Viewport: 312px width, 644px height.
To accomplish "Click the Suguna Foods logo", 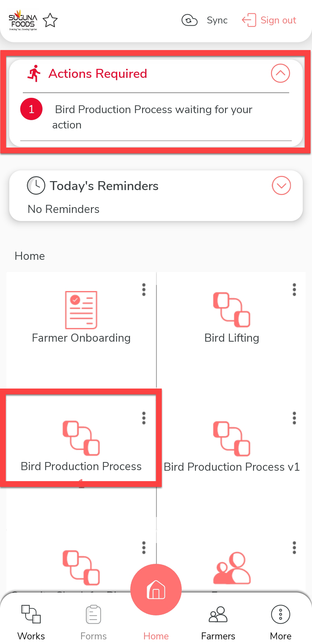I will pos(23,20).
